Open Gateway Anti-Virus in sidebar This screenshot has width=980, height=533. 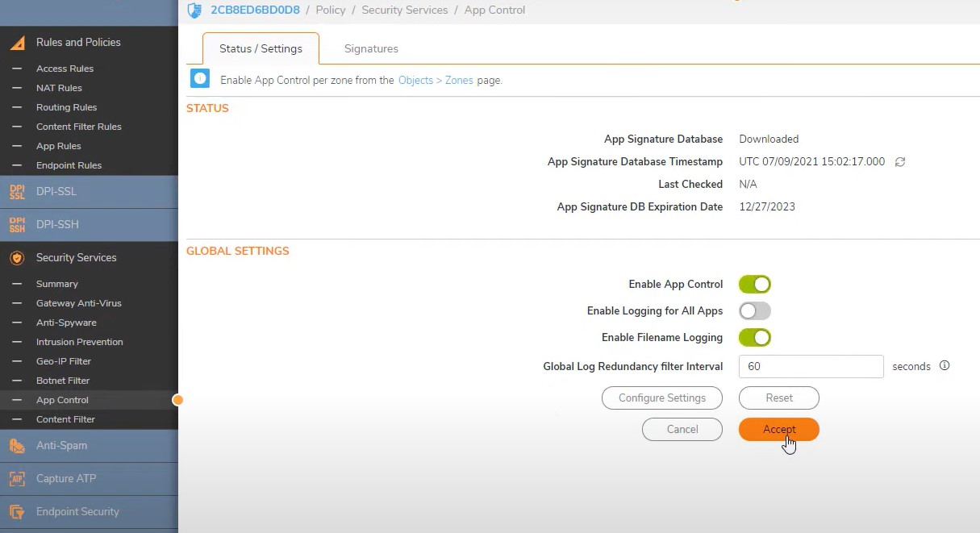click(78, 303)
